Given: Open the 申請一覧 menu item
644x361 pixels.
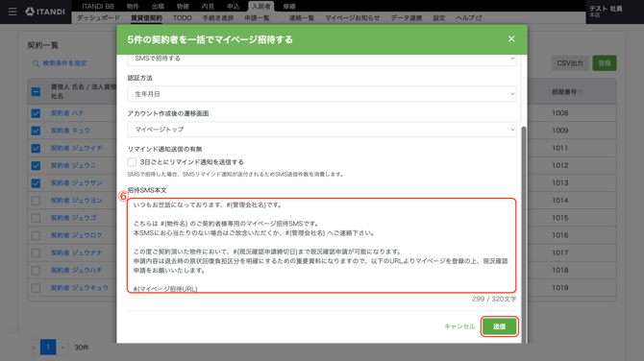Looking at the screenshot, I should 257,18.
